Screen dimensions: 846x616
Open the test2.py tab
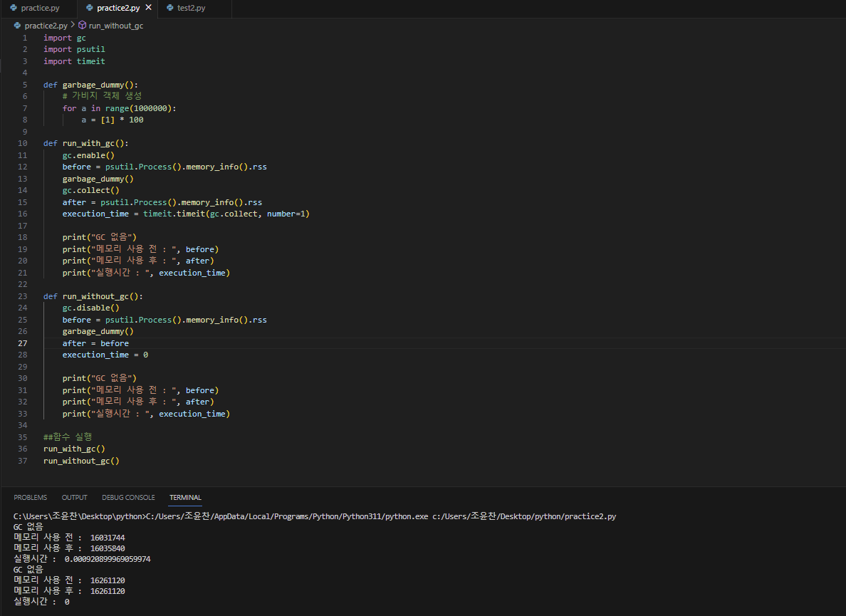coord(191,8)
